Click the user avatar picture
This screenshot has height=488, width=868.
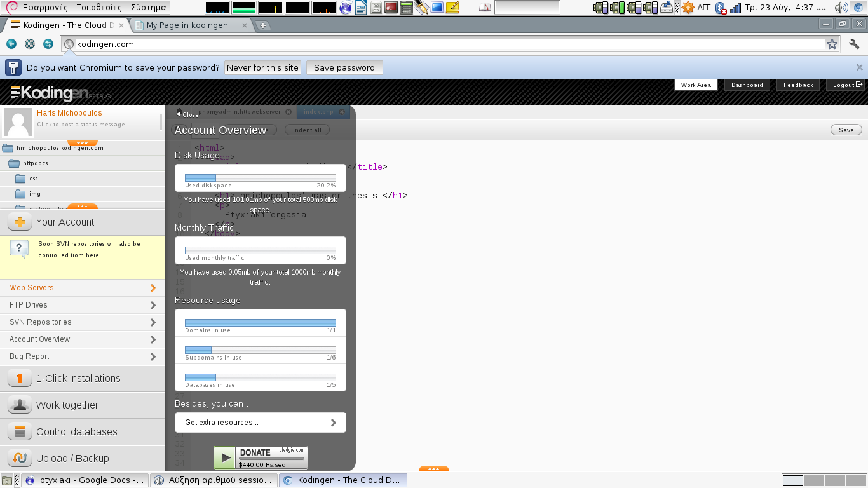click(18, 122)
